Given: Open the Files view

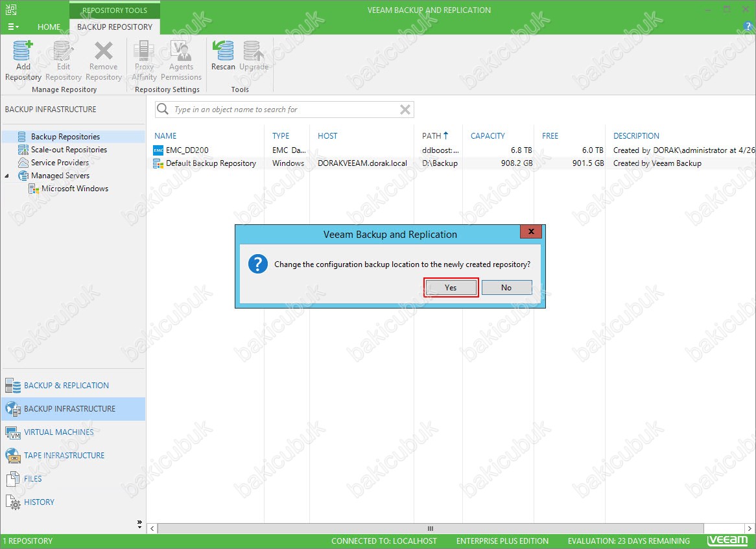Looking at the screenshot, I should [73, 478].
